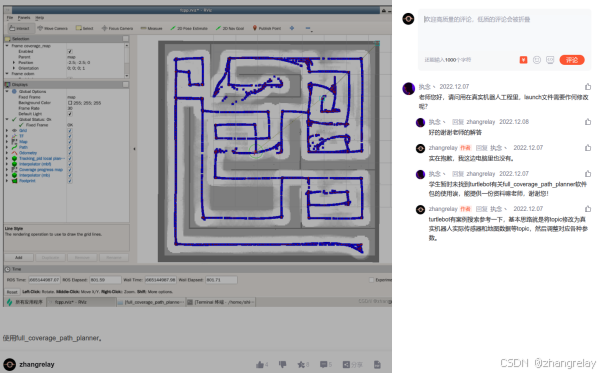The image size is (602, 374).
Task: Like the comment starting with 老师您好
Action: point(588,87)
